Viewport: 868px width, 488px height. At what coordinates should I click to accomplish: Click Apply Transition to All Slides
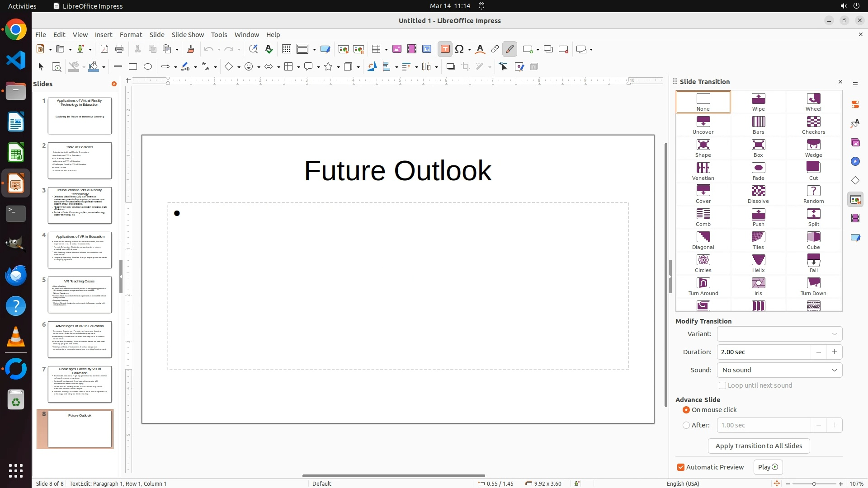759,446
